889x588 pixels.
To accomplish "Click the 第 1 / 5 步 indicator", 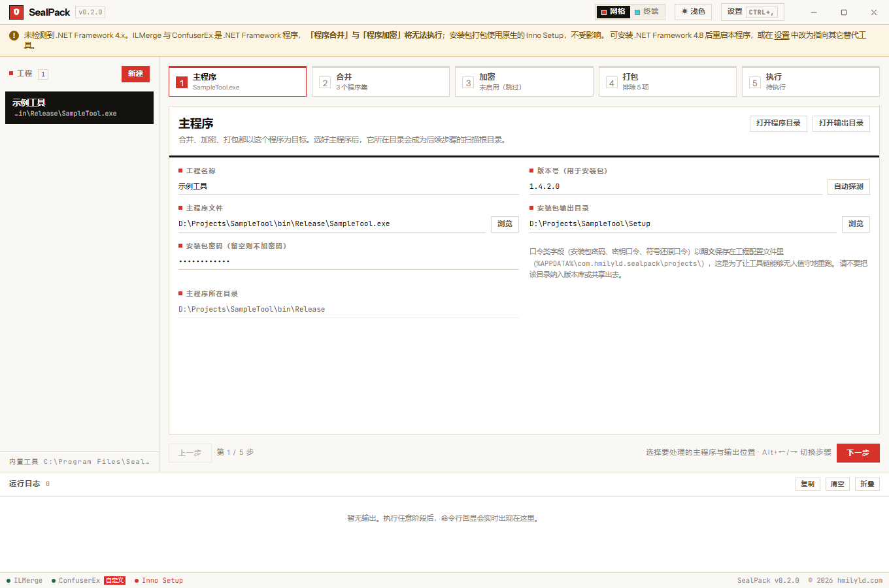I will click(235, 452).
